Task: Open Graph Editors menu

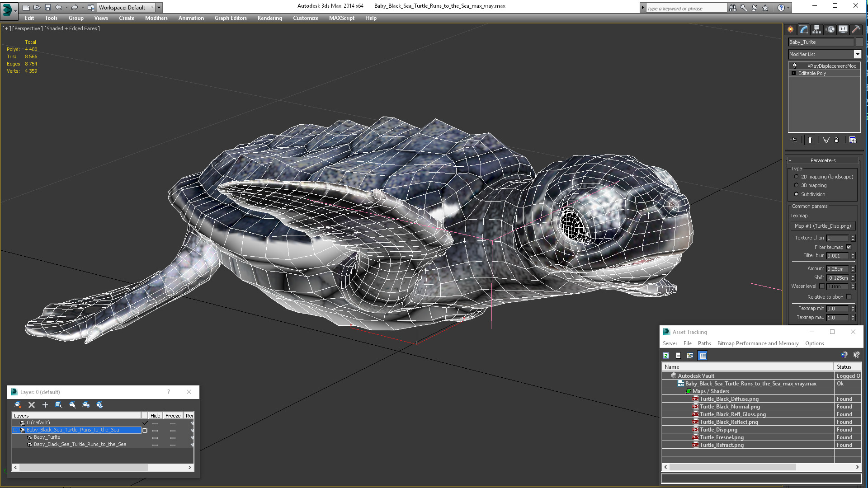Action: point(231,18)
